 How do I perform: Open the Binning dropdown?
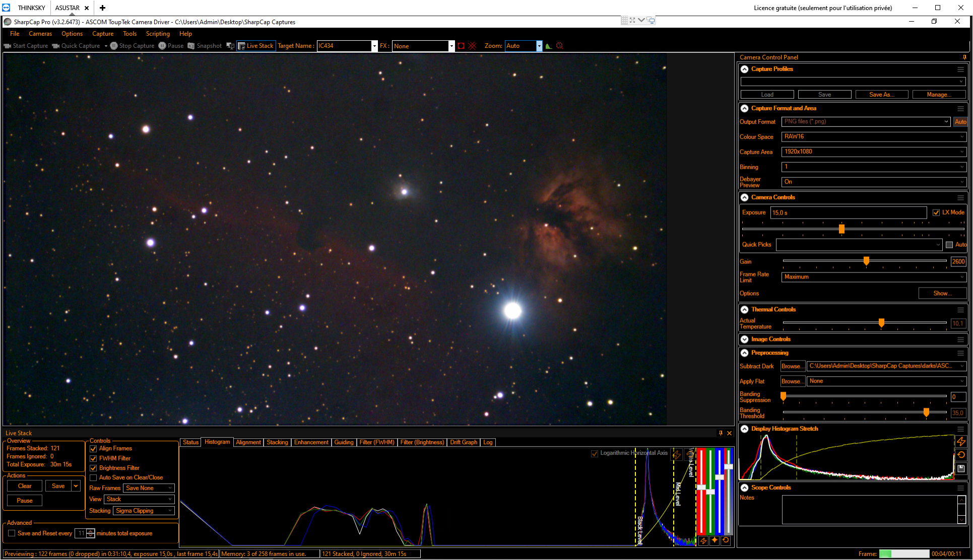tap(873, 167)
